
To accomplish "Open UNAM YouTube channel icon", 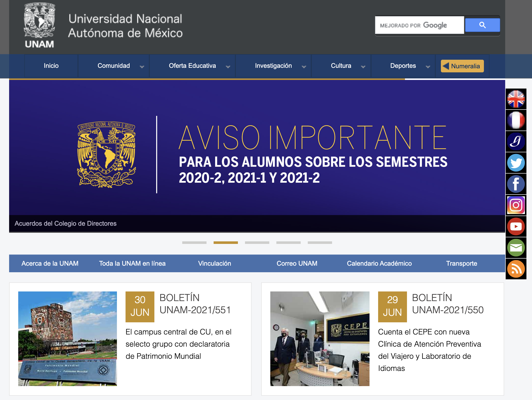I will (x=516, y=226).
